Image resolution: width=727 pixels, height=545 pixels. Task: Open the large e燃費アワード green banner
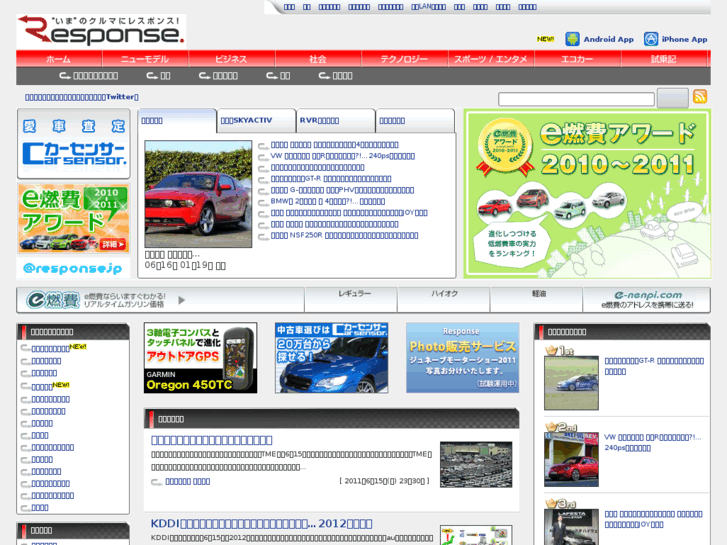click(x=587, y=194)
